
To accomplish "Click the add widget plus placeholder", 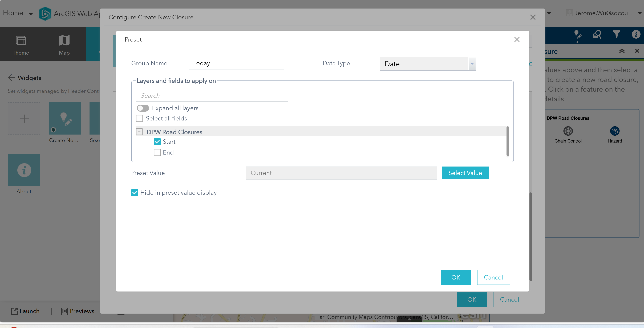I will click(x=24, y=119).
